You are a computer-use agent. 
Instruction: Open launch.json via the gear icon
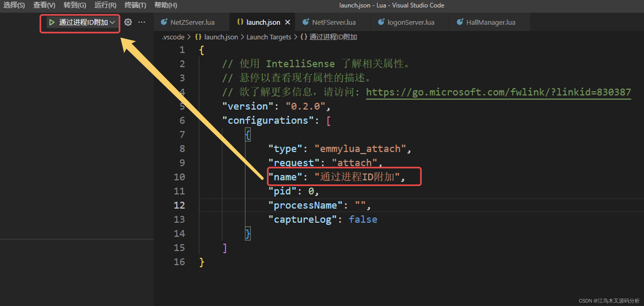[128, 22]
